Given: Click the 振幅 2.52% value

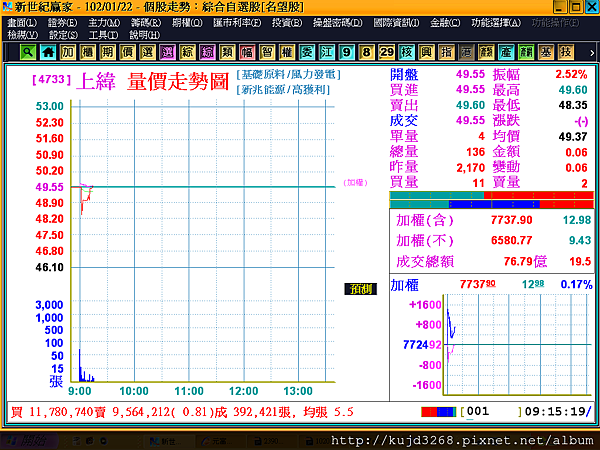Looking at the screenshot, I should tap(571, 74).
